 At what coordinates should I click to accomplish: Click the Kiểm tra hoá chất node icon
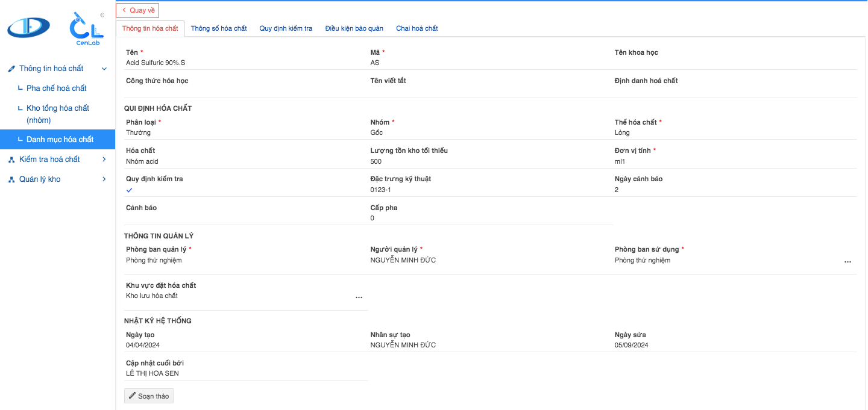pos(11,160)
